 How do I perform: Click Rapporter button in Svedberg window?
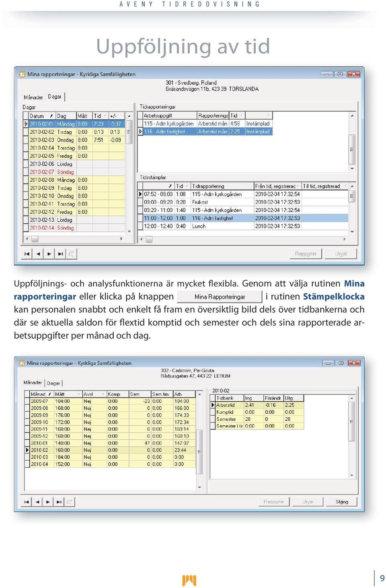pyautogui.click(x=306, y=254)
